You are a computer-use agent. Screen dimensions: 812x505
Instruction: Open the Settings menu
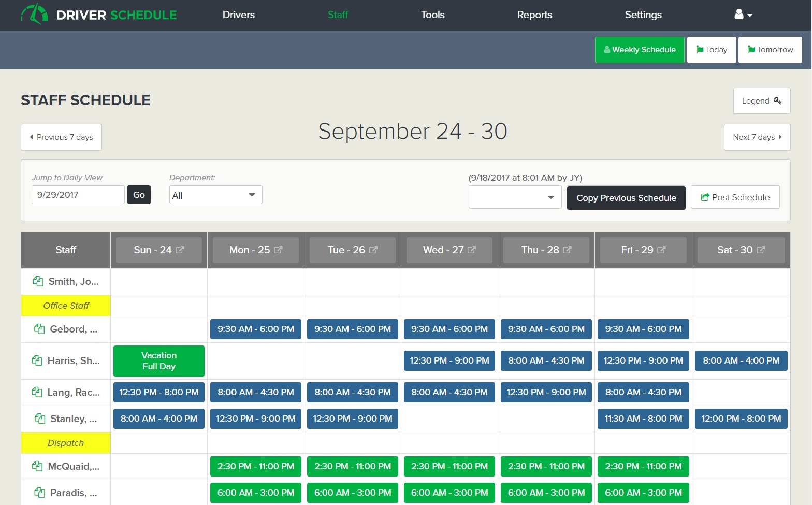click(x=643, y=15)
